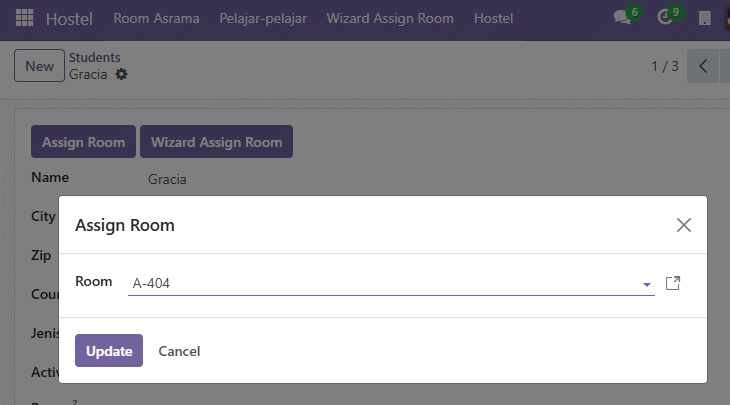Click the Hostel app title
The width and height of the screenshot is (730, 405).
click(x=69, y=19)
